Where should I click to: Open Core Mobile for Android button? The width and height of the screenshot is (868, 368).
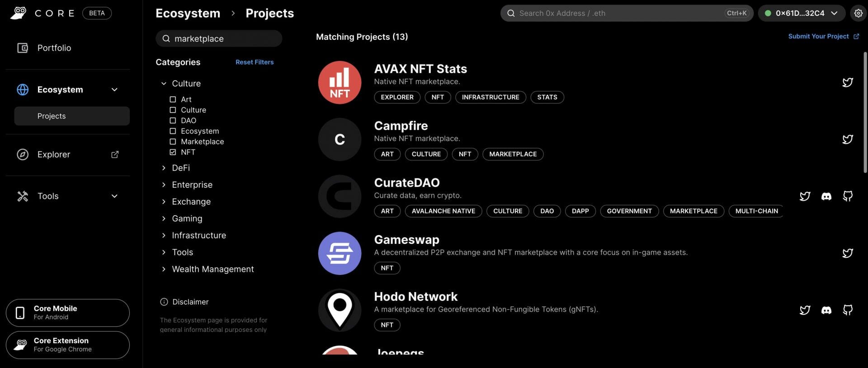click(68, 313)
